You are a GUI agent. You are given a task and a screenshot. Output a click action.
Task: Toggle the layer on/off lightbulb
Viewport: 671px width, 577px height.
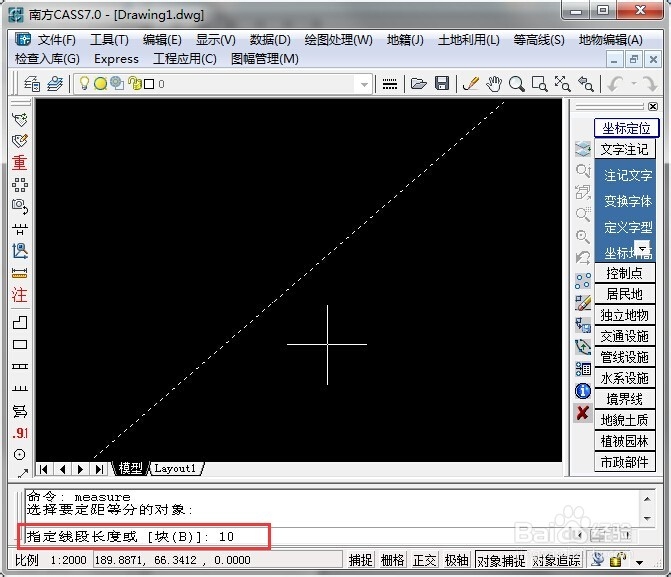[84, 83]
